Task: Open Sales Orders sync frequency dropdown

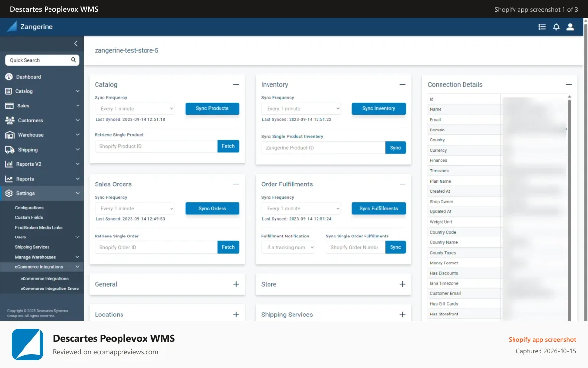Action: [135, 209]
